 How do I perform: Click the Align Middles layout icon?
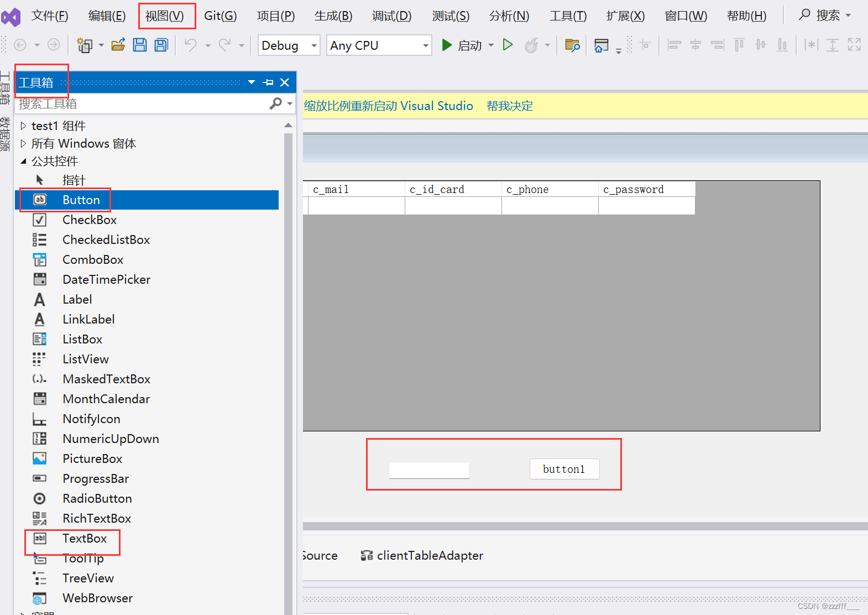[x=761, y=45]
